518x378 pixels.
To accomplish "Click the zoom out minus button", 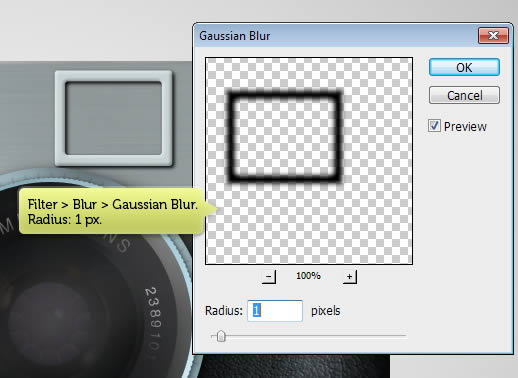I will point(269,277).
